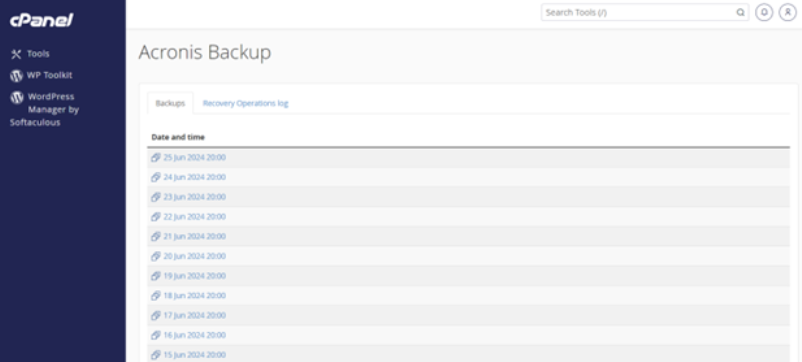
Task: Open Tools via its wrench icon
Action: click(16, 54)
